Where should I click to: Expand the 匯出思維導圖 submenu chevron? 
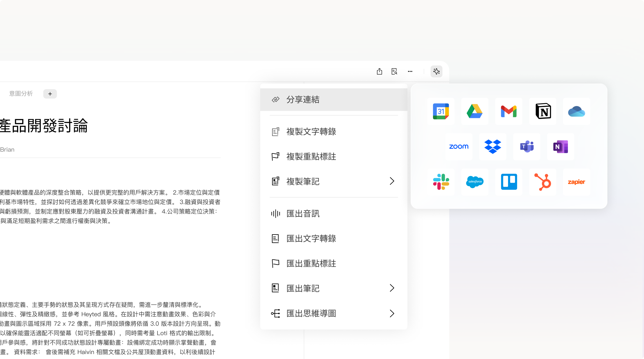tap(392, 313)
